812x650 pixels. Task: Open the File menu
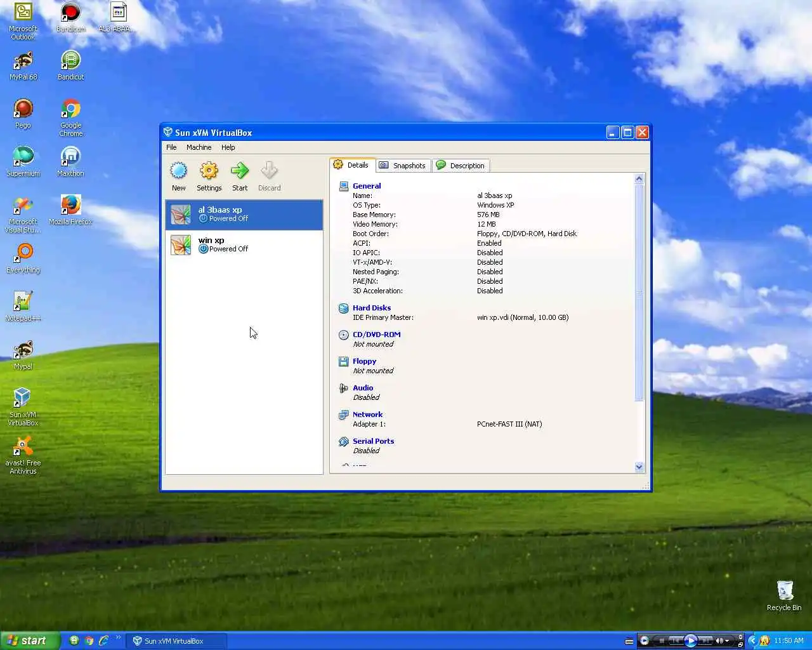pos(171,147)
